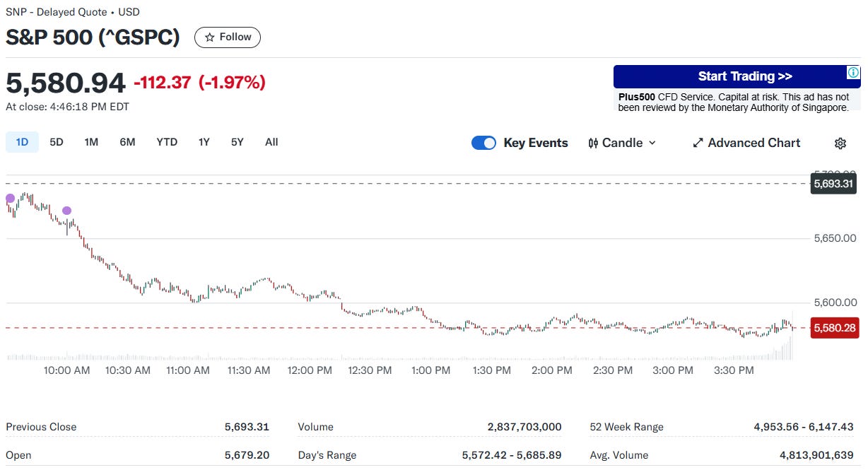Click the 3:30 PM time axis label
The image size is (868, 470).
734,370
